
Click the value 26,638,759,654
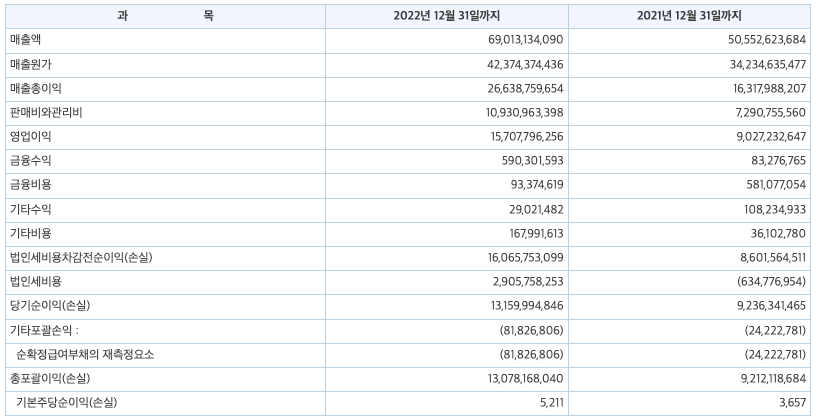(x=526, y=88)
